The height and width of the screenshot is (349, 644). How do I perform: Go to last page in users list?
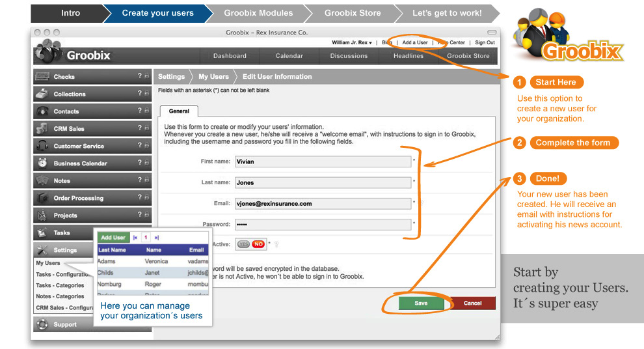point(157,238)
